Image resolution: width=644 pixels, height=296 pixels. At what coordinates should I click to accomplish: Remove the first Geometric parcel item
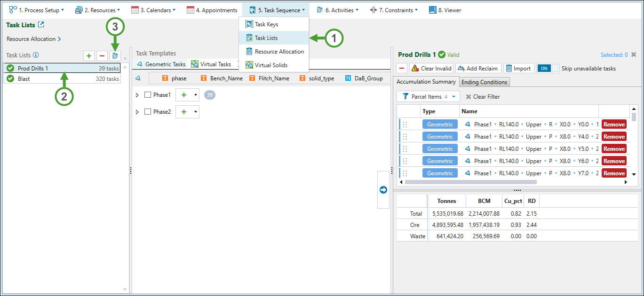[614, 125]
